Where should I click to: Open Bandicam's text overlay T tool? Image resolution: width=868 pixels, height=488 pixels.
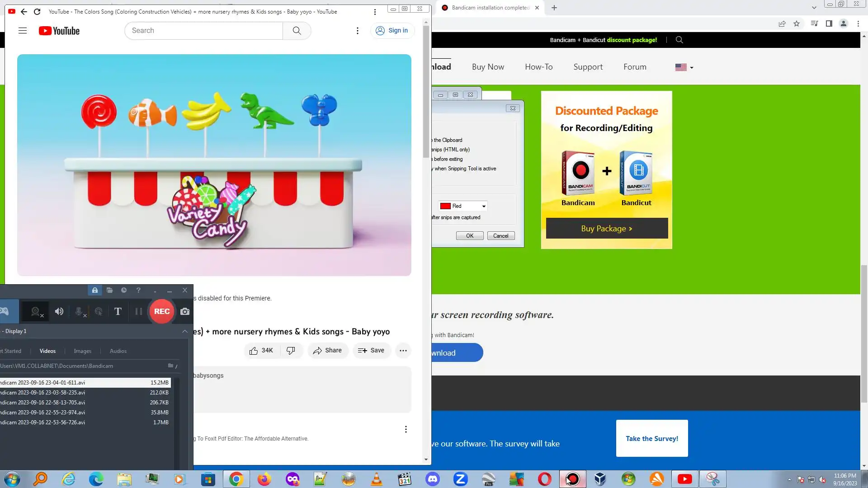coord(118,311)
